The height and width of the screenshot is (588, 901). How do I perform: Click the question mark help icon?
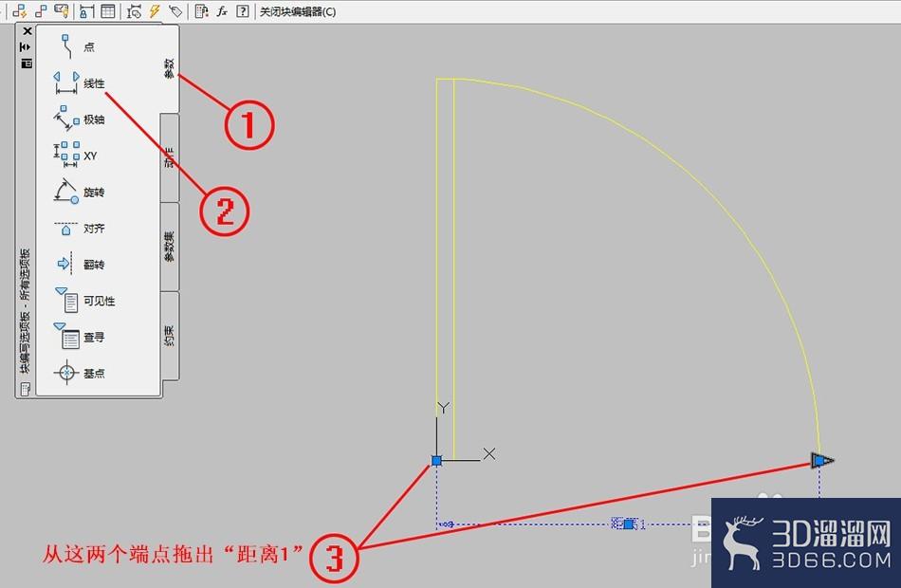click(x=243, y=11)
